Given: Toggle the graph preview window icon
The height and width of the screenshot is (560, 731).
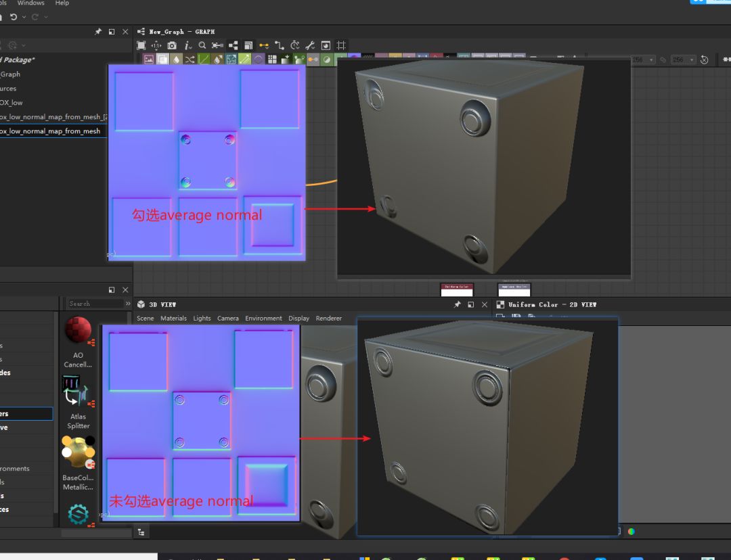Looking at the screenshot, I should coord(326,45).
